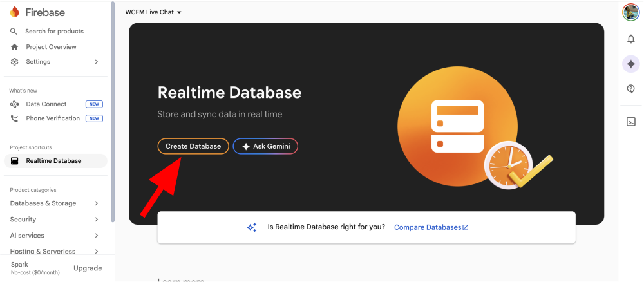Expand the Security category
This screenshot has width=644, height=282.
pyautogui.click(x=55, y=220)
